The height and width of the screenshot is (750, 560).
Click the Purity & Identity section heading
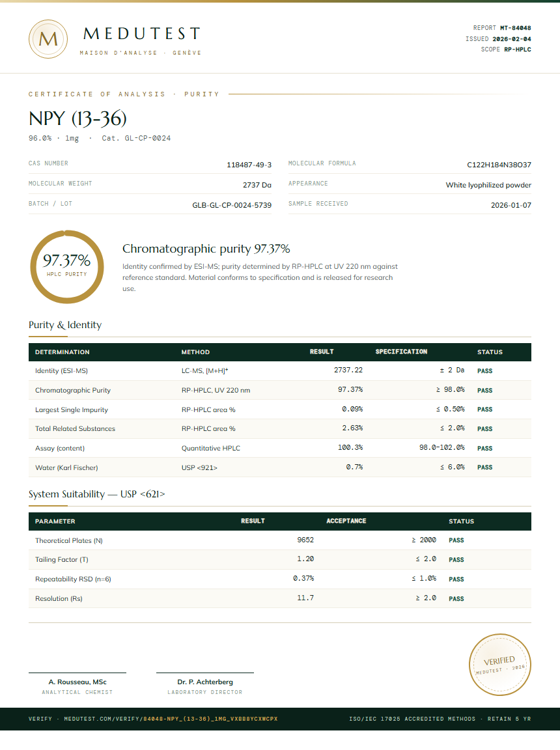click(x=65, y=325)
